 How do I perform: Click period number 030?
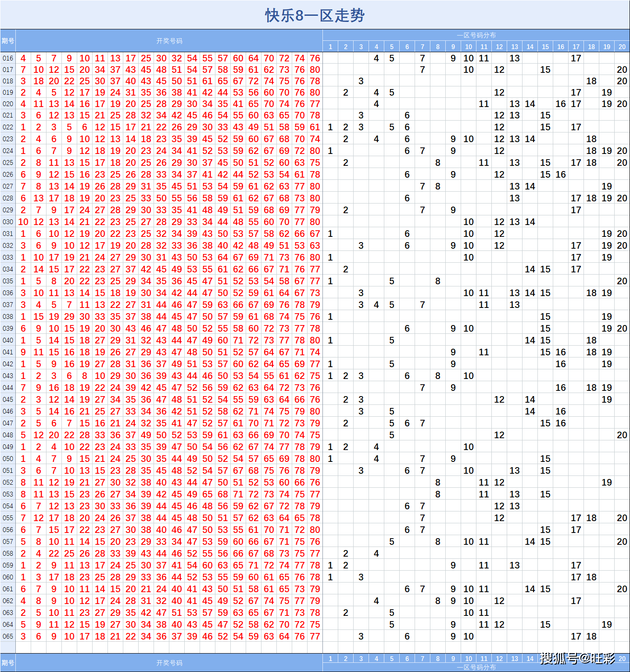[8, 222]
